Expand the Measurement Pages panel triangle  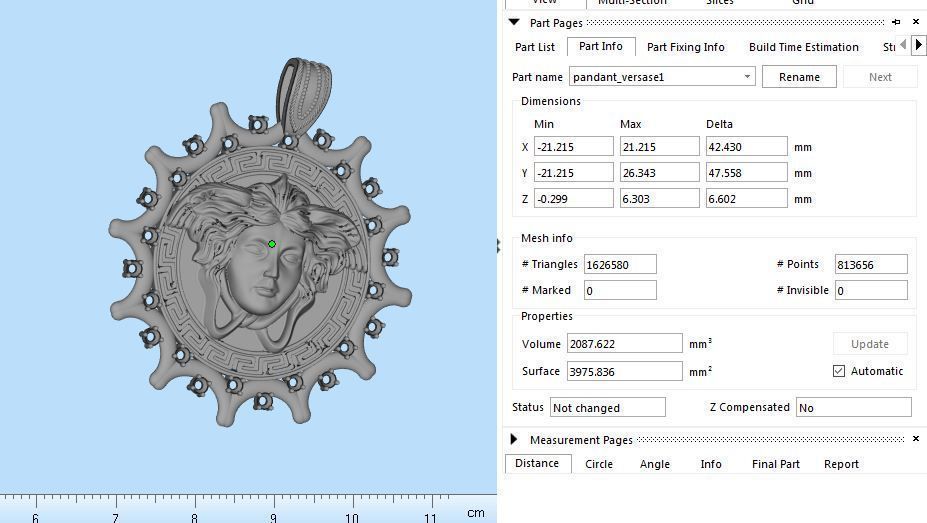click(x=514, y=439)
